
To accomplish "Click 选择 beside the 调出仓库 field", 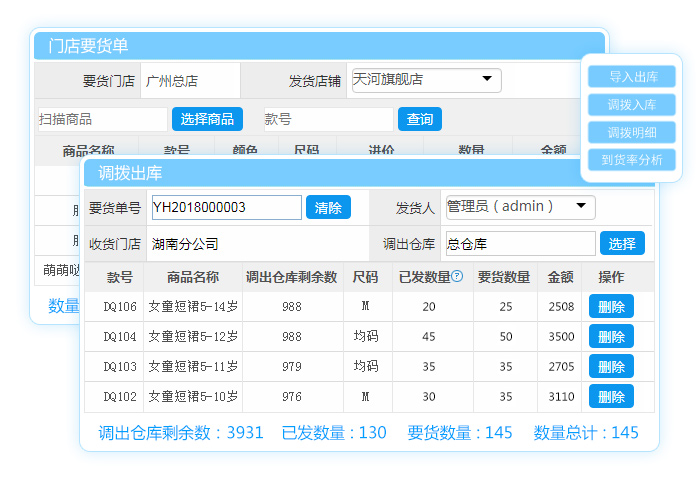I will pyautogui.click(x=622, y=243).
